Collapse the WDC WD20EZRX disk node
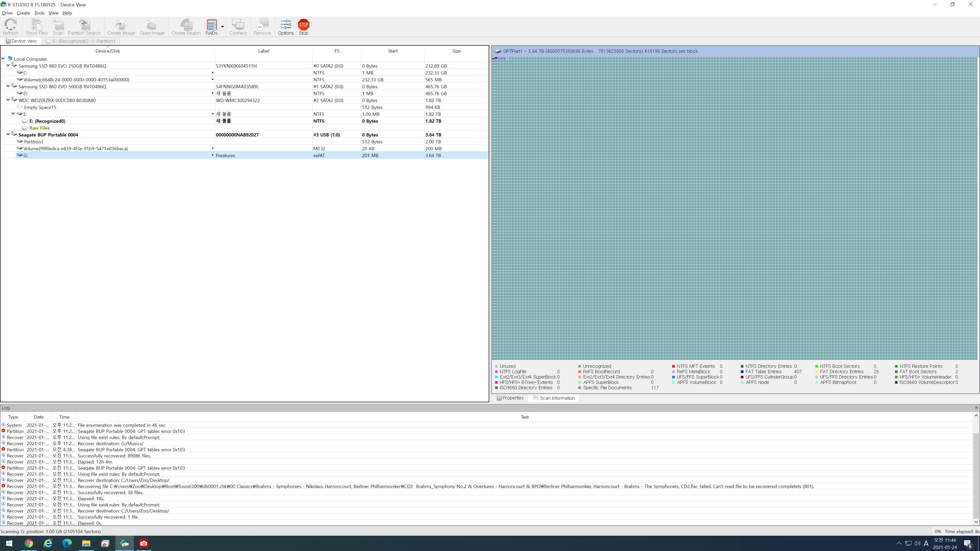This screenshot has width=980, height=551. click(x=8, y=101)
